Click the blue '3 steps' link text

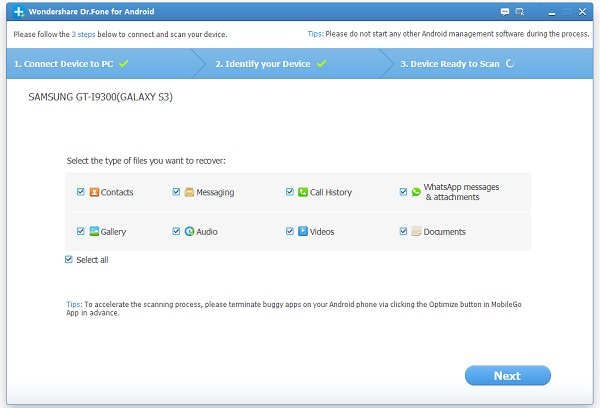point(83,34)
